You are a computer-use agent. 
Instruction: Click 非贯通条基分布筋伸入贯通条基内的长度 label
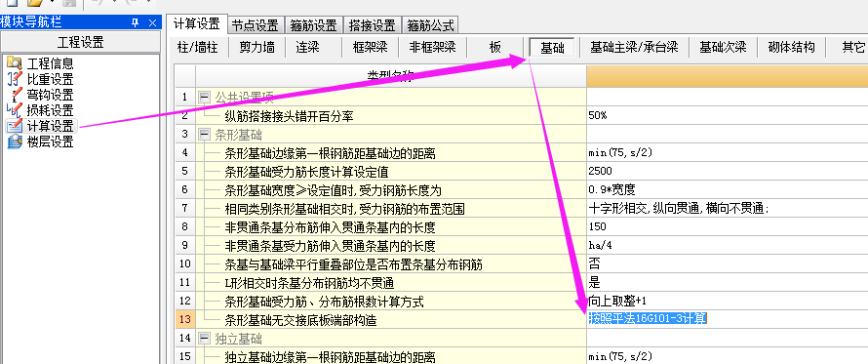click(330, 227)
